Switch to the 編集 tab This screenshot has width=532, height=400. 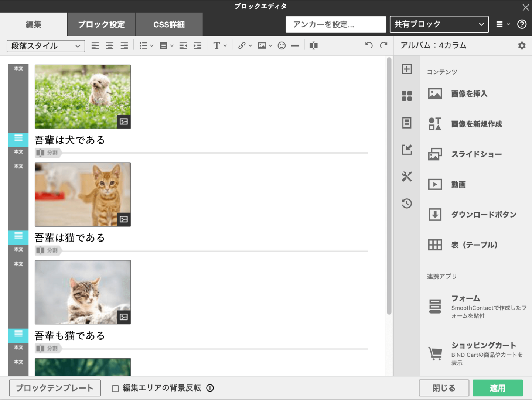(34, 24)
